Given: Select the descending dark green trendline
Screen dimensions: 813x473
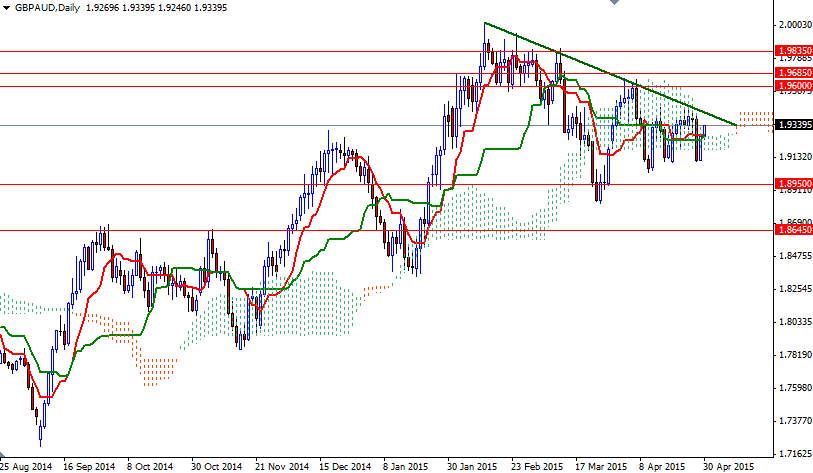Looking at the screenshot, I should pyautogui.click(x=610, y=74).
